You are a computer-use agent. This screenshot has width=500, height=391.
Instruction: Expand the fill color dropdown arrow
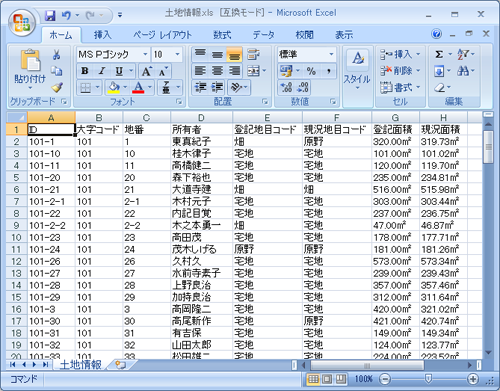(x=125, y=87)
